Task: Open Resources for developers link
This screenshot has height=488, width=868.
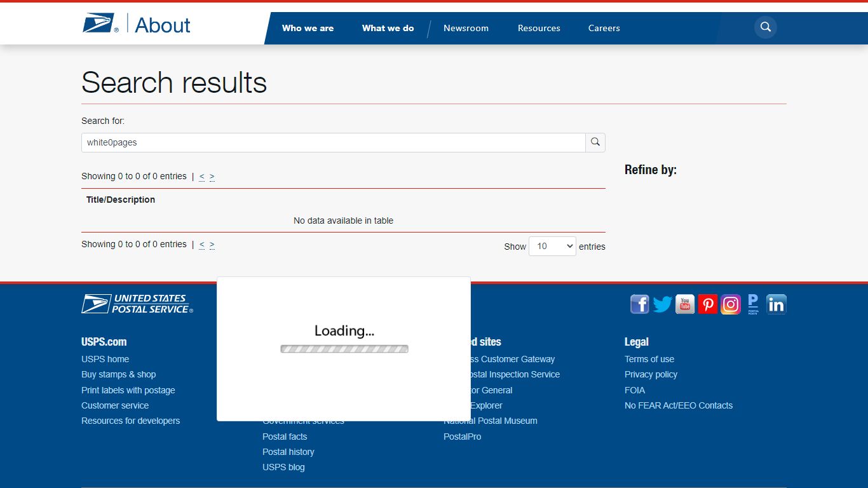Action: 130,421
